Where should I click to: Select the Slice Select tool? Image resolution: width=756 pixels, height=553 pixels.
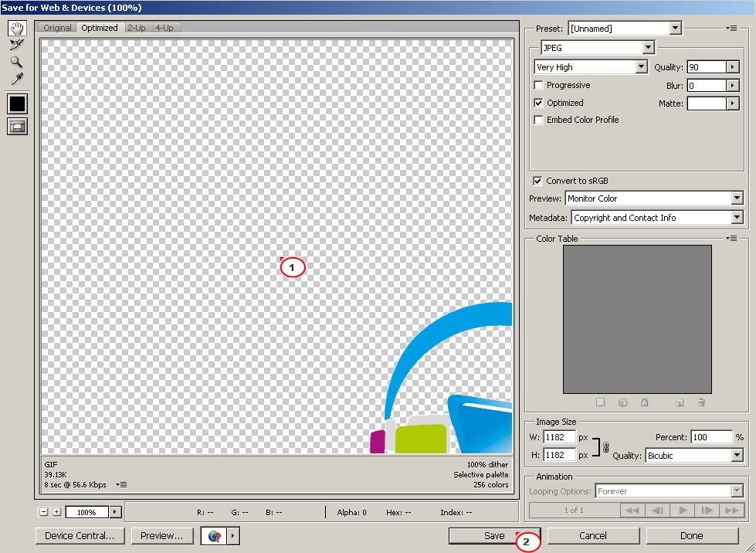(x=16, y=45)
